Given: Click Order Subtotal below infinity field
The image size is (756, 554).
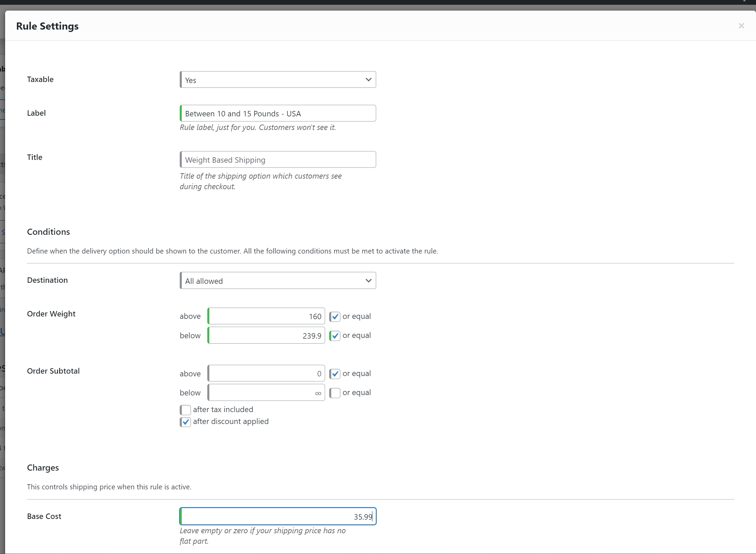Looking at the screenshot, I should (266, 393).
